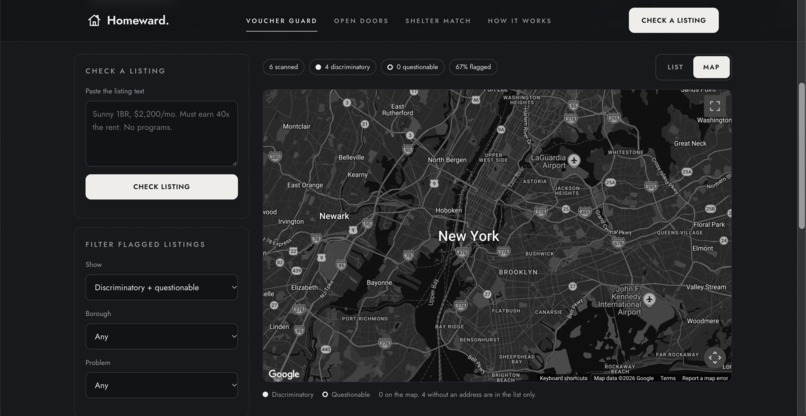The height and width of the screenshot is (416, 806).
Task: Click the Kearny map label
Action: pyautogui.click(x=357, y=175)
